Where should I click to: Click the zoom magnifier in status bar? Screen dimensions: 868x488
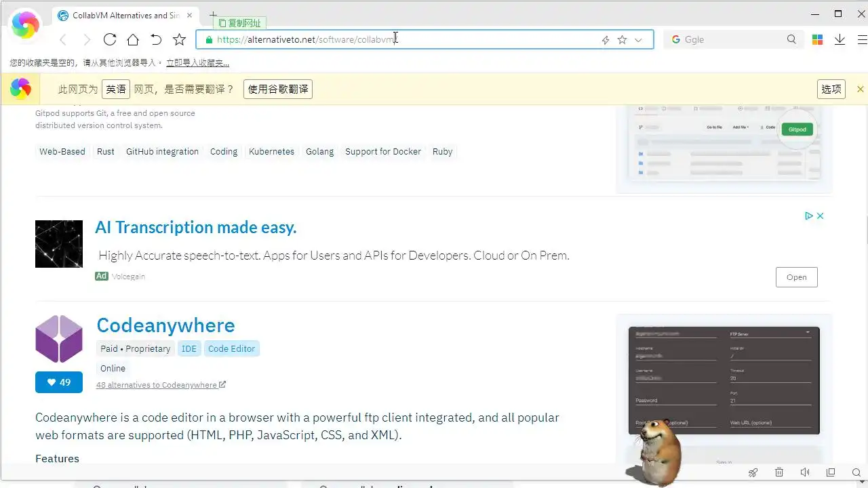(856, 472)
